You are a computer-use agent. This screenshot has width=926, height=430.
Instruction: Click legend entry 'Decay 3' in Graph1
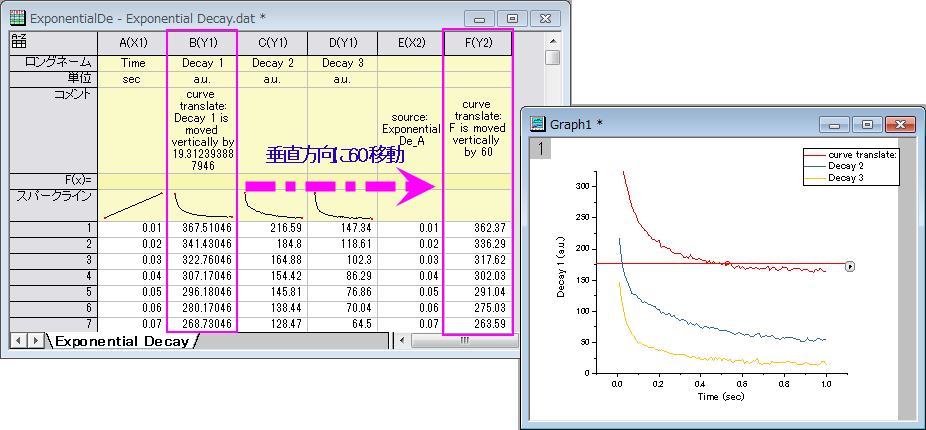[845, 177]
